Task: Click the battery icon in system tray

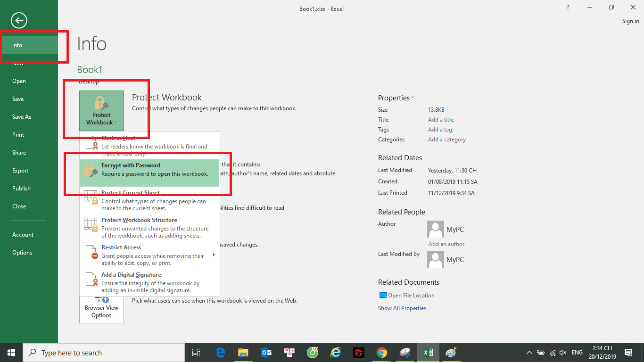Action: 541,353
